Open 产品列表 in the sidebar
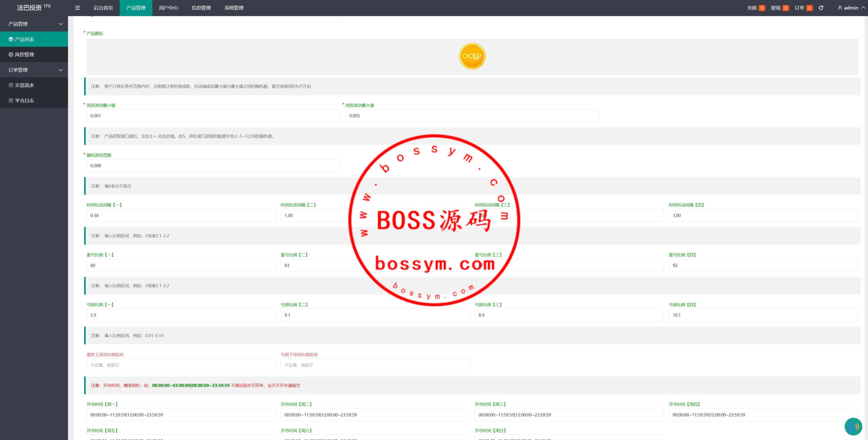 (x=34, y=39)
